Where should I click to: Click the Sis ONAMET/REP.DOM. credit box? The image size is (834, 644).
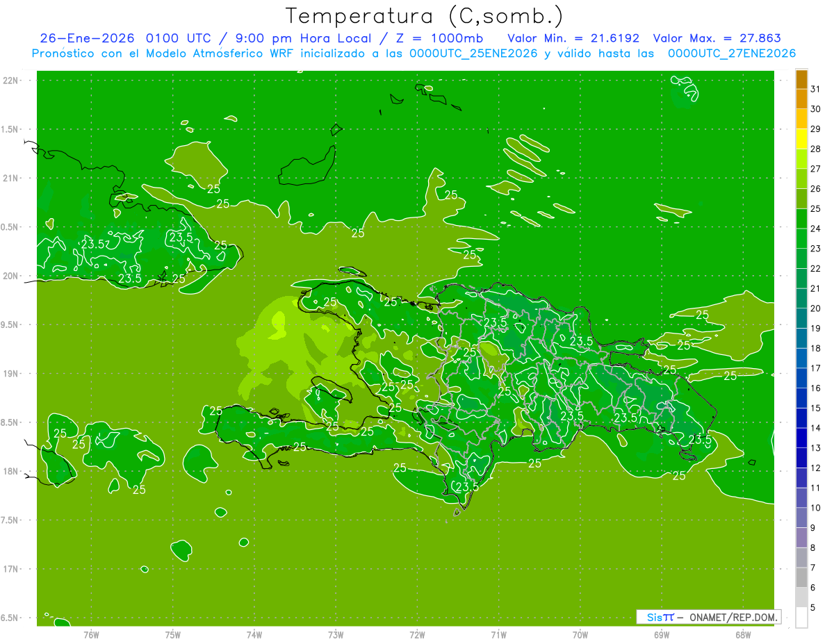708,617
